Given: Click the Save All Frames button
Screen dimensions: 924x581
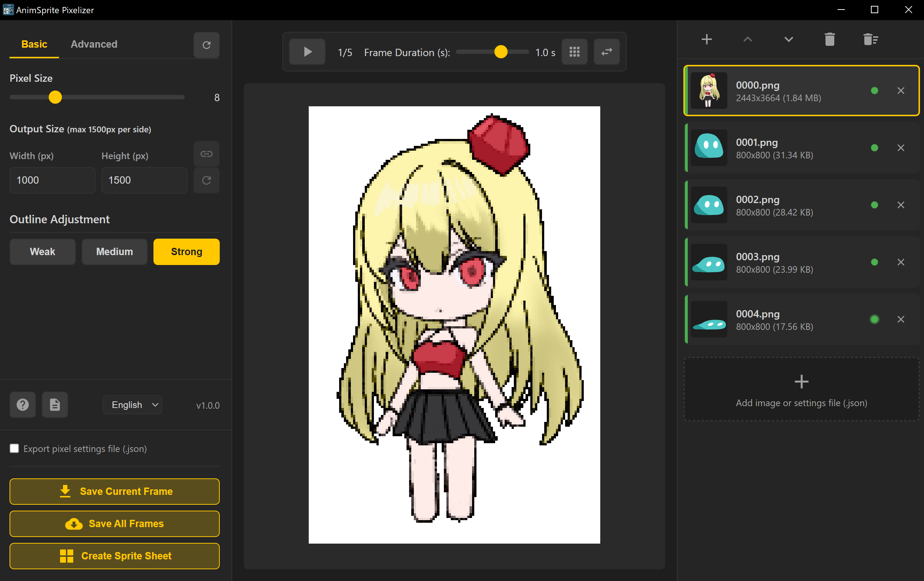Looking at the screenshot, I should pyautogui.click(x=114, y=524).
